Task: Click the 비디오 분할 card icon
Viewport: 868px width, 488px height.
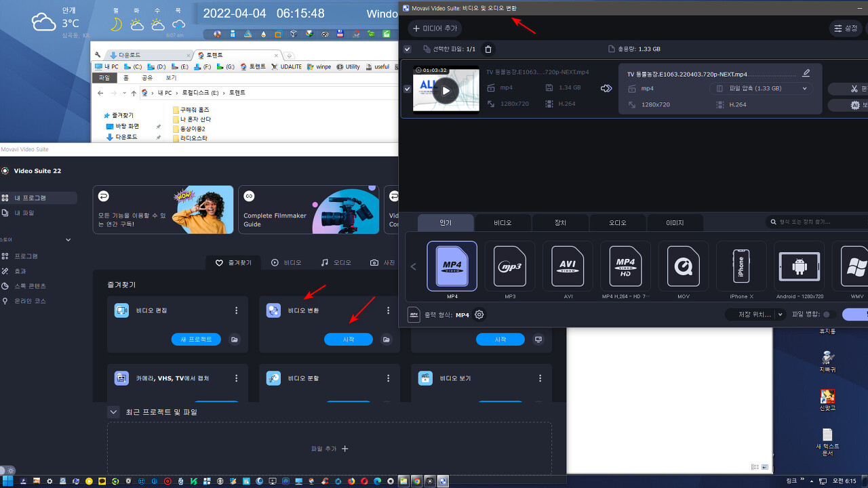Action: [273, 378]
